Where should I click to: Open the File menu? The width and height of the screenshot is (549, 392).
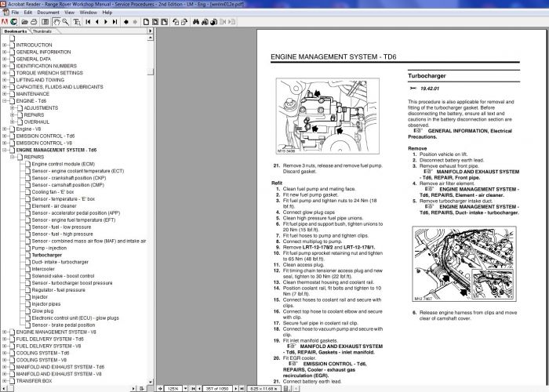[15, 13]
